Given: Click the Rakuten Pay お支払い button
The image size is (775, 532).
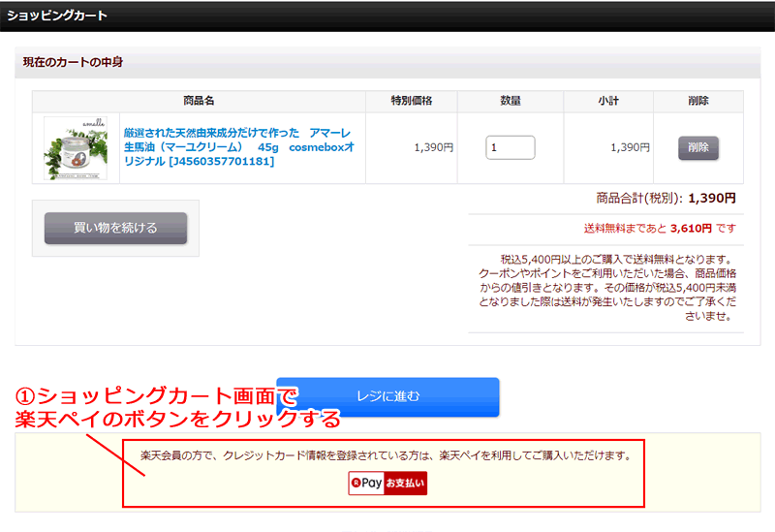Looking at the screenshot, I should click(387, 483).
